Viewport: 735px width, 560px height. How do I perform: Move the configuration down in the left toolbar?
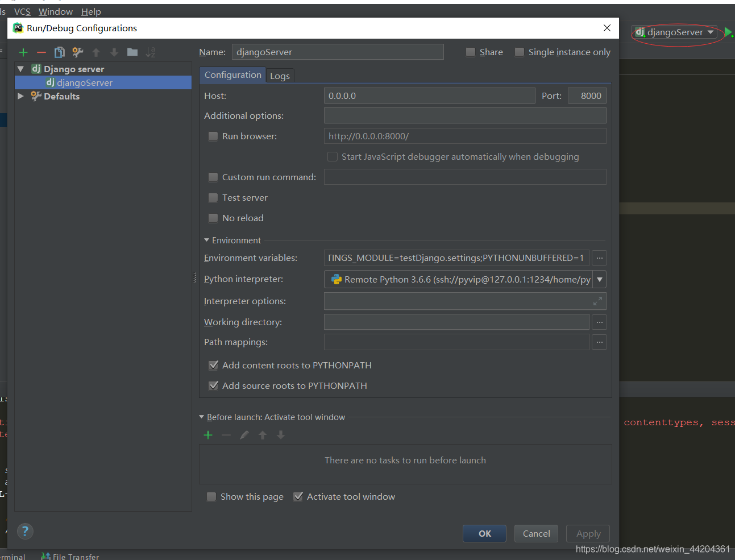tap(114, 52)
